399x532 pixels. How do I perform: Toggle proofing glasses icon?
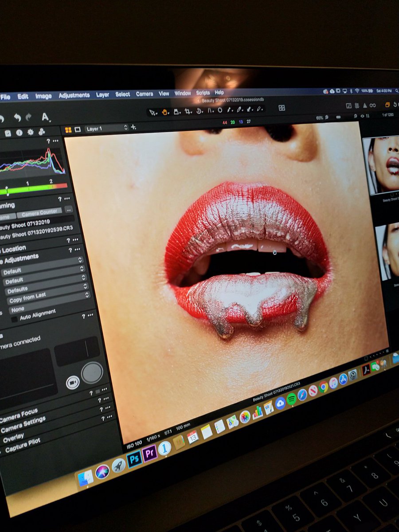click(372, 106)
